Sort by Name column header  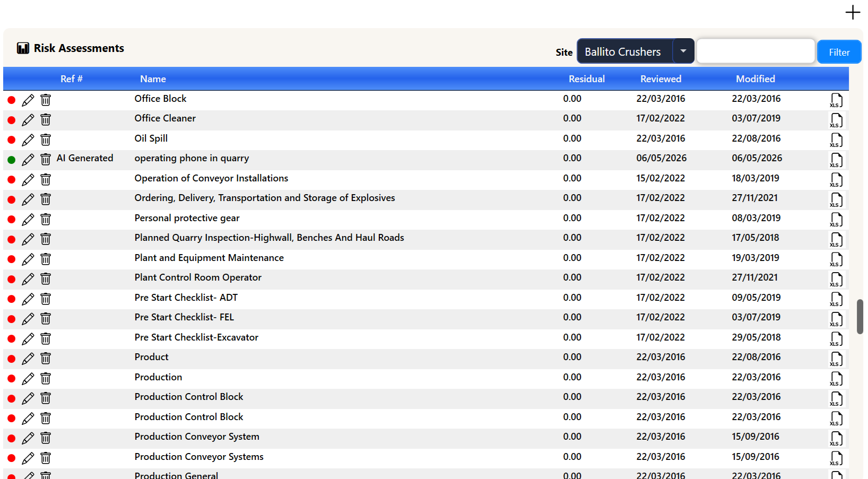[153, 79]
